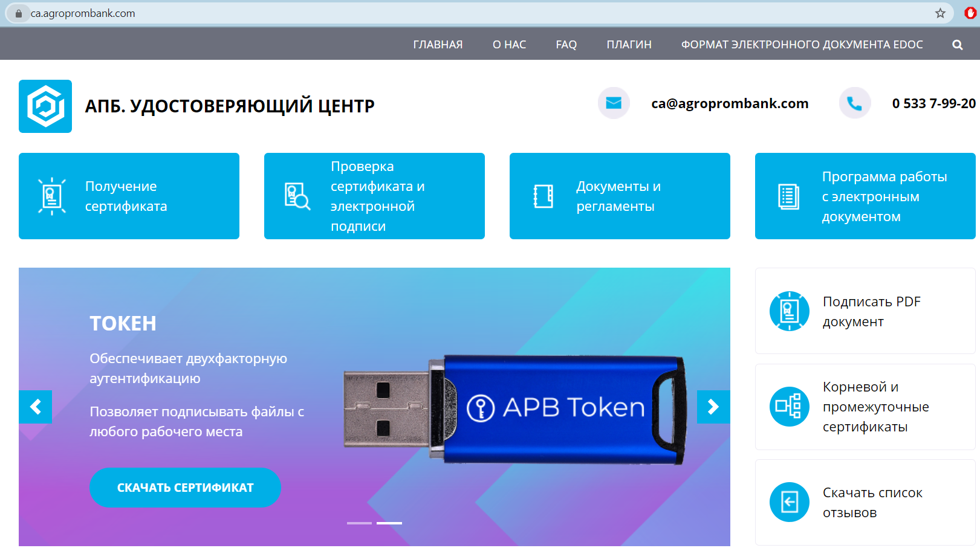Click the APB Token USB image
Screen dimensions: 980x548
tap(515, 410)
